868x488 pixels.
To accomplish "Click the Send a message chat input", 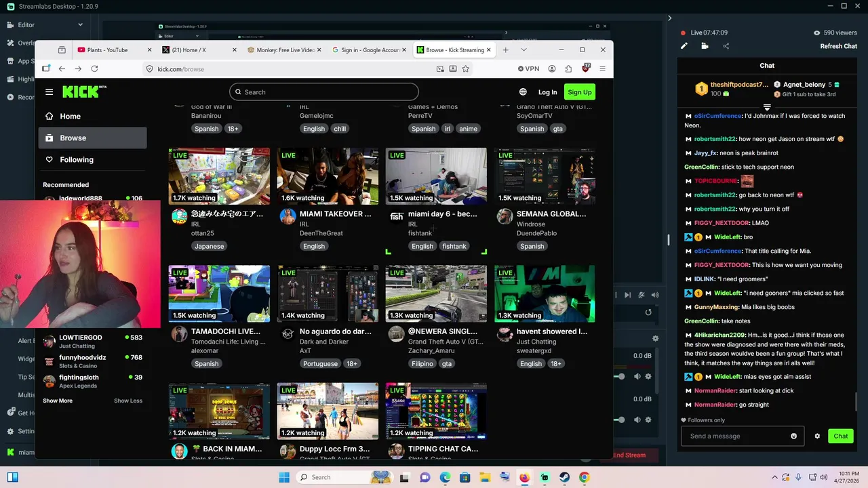I will [x=742, y=436].
